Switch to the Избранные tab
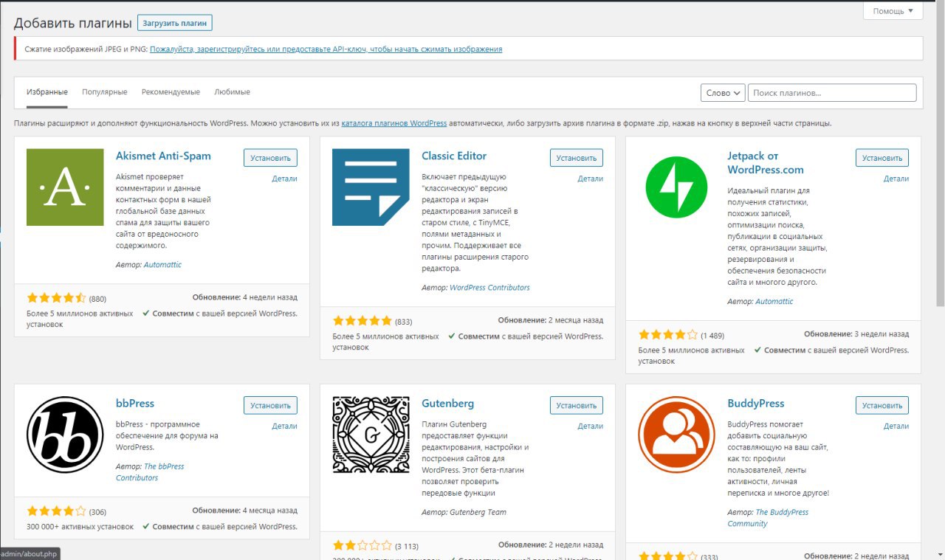This screenshot has width=945, height=560. pyautogui.click(x=47, y=92)
